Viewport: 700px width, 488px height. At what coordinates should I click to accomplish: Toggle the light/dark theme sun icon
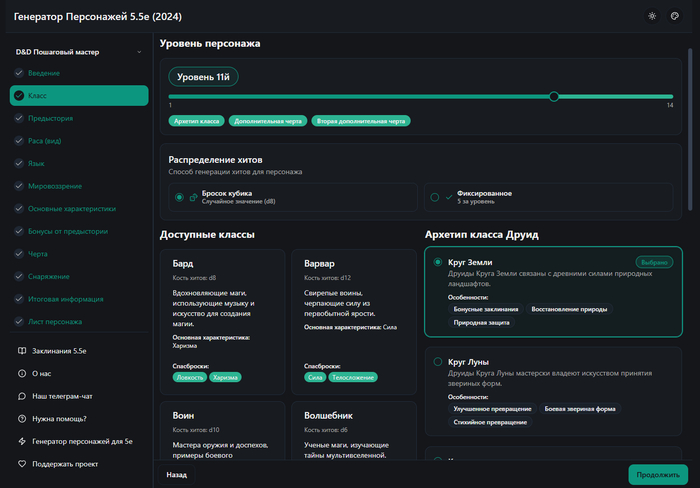pos(652,16)
